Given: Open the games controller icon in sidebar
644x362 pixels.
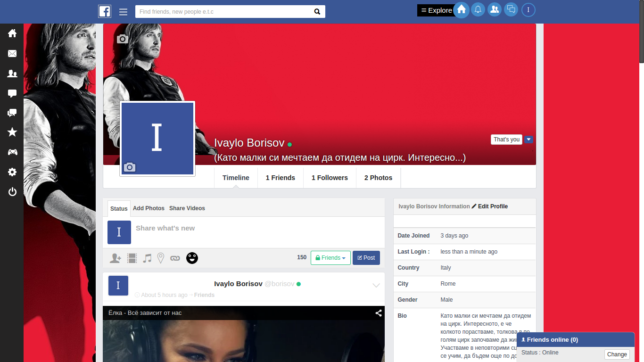Looking at the screenshot, I should [x=12, y=152].
